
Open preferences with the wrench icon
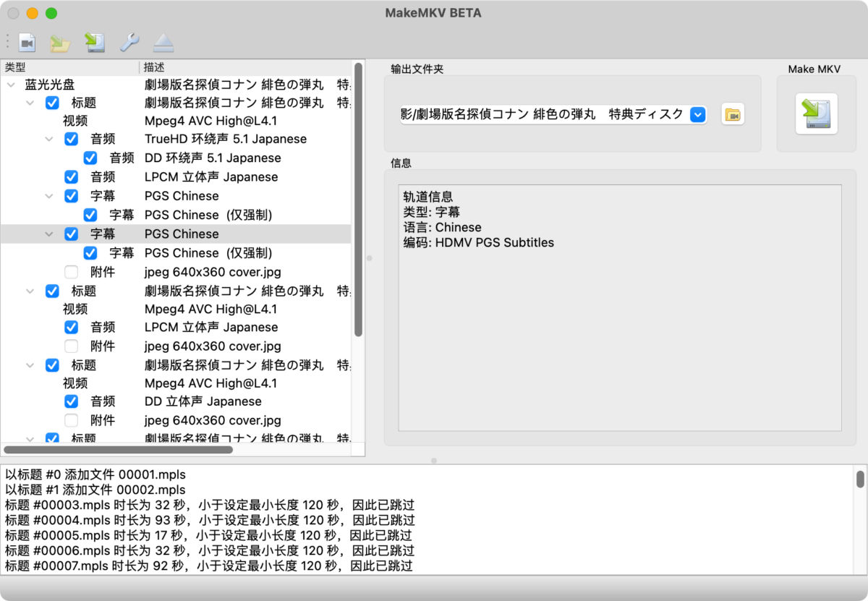coord(129,43)
